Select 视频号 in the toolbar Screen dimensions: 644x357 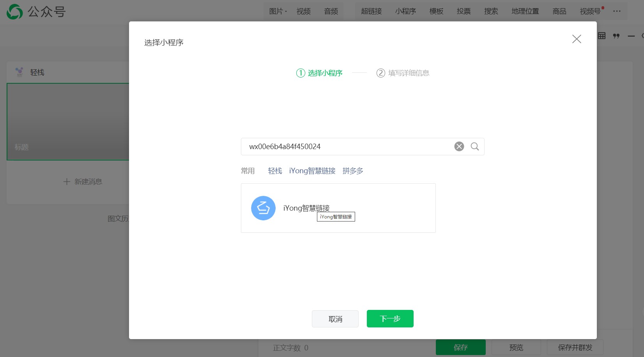(590, 11)
